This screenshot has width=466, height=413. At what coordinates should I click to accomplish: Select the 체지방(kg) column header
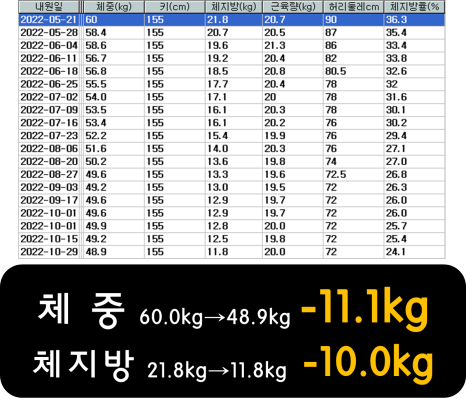coord(234,7)
